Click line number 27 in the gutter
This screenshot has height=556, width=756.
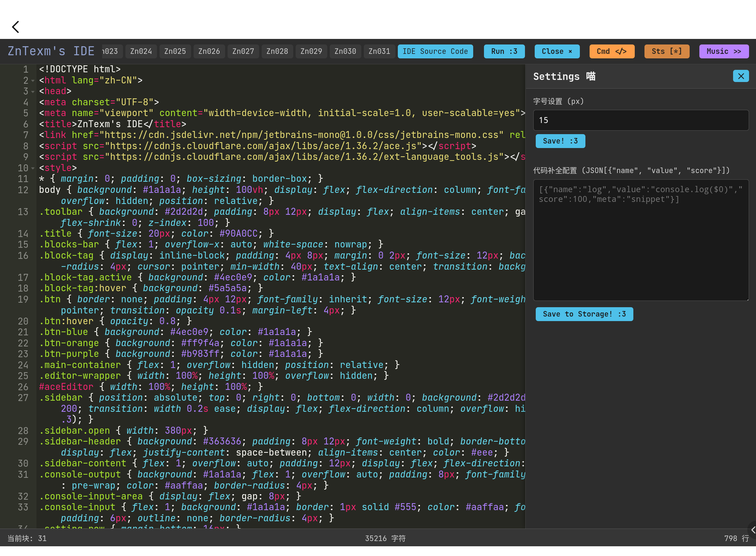point(23,398)
